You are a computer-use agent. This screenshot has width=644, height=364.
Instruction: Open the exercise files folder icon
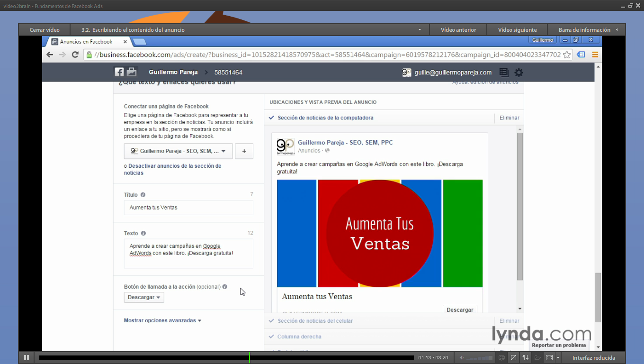[x=537, y=358]
